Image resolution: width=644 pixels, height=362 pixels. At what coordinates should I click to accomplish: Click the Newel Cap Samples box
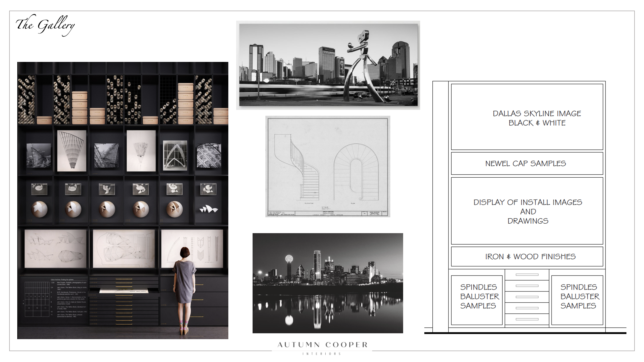point(527,163)
